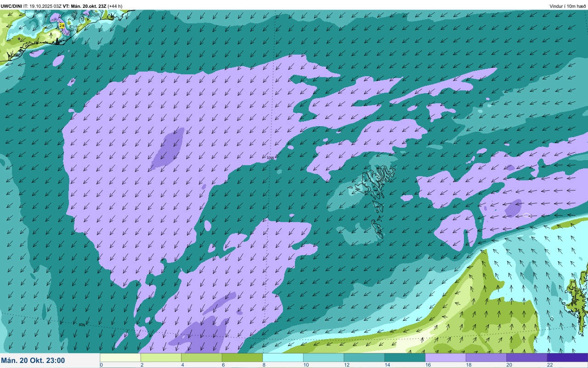Select the 20–22 violet legend swatch

[x=527, y=357]
